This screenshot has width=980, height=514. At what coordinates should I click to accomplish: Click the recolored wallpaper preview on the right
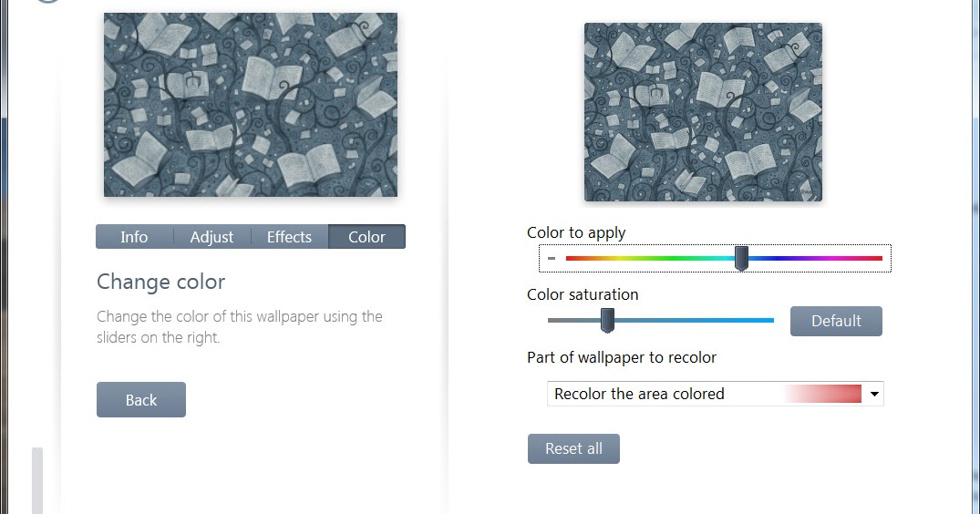coord(703,112)
